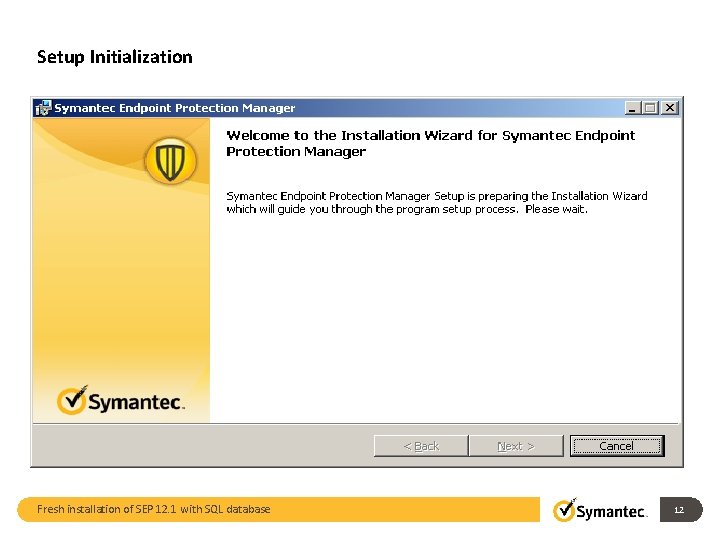Click the 'Symantec Endpoint Protection Manager' window title
Viewport: 720px width, 540px height.
174,108
